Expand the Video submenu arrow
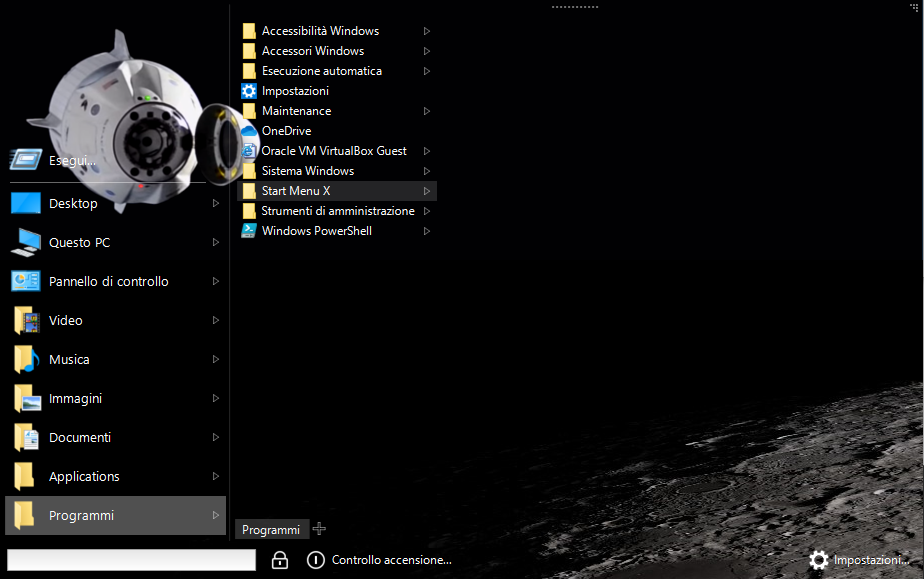924x579 pixels. coord(216,320)
